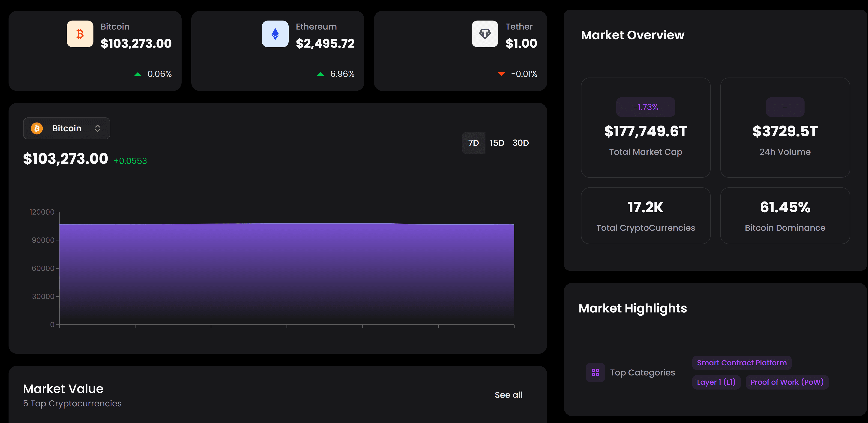Image resolution: width=868 pixels, height=423 pixels.
Task: Click the Bitcoin Dominance label
Action: pyautogui.click(x=785, y=228)
